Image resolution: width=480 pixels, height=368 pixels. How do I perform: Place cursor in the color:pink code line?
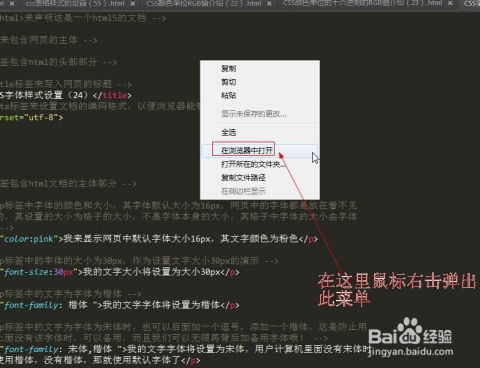(159, 239)
